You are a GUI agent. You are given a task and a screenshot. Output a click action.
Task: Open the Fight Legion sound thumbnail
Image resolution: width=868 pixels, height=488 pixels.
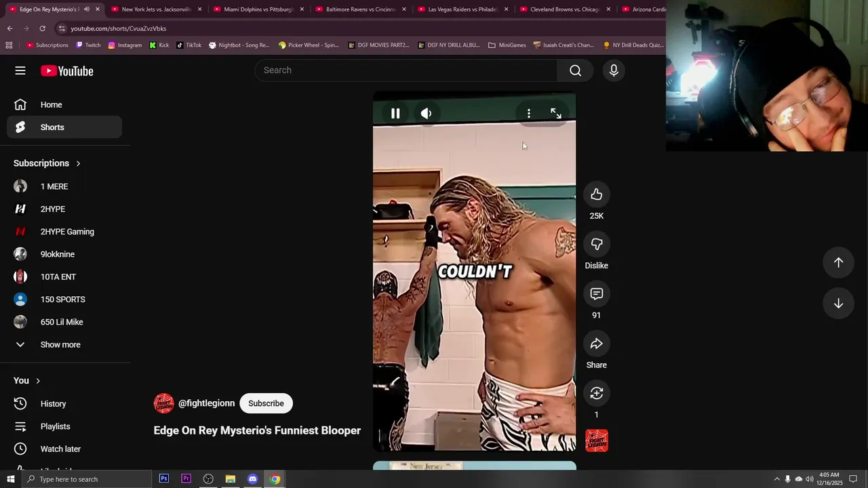[597, 441]
